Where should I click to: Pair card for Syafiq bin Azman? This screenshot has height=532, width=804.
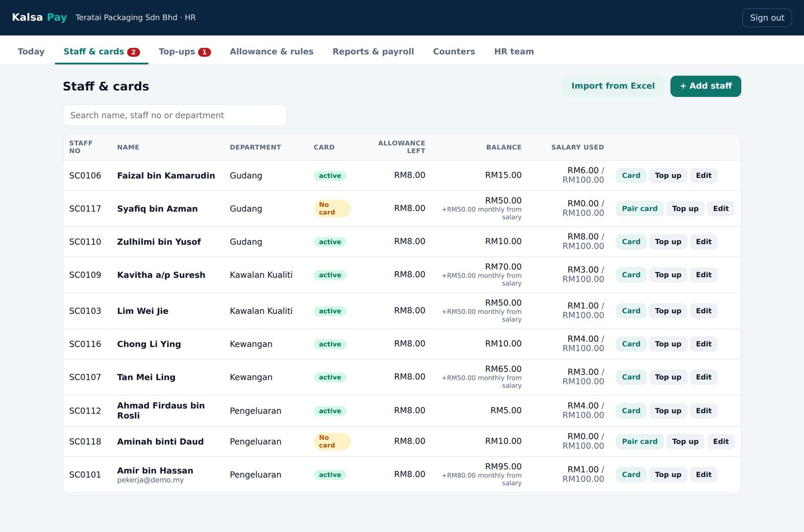click(x=639, y=209)
